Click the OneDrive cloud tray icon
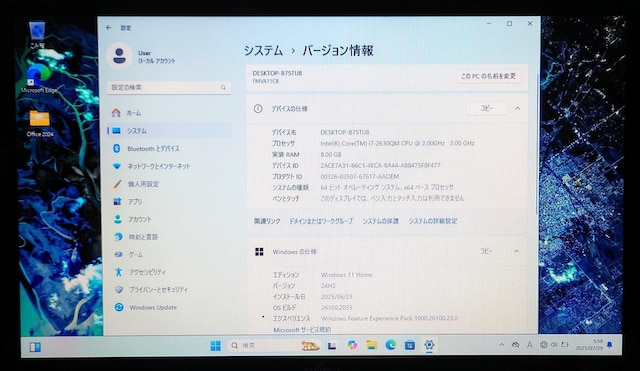Image resolution: width=640 pixels, height=371 pixels. tap(516, 345)
